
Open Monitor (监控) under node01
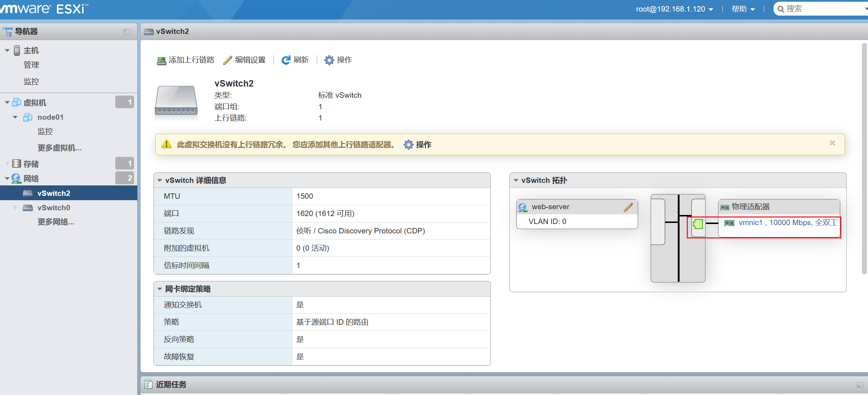(45, 131)
